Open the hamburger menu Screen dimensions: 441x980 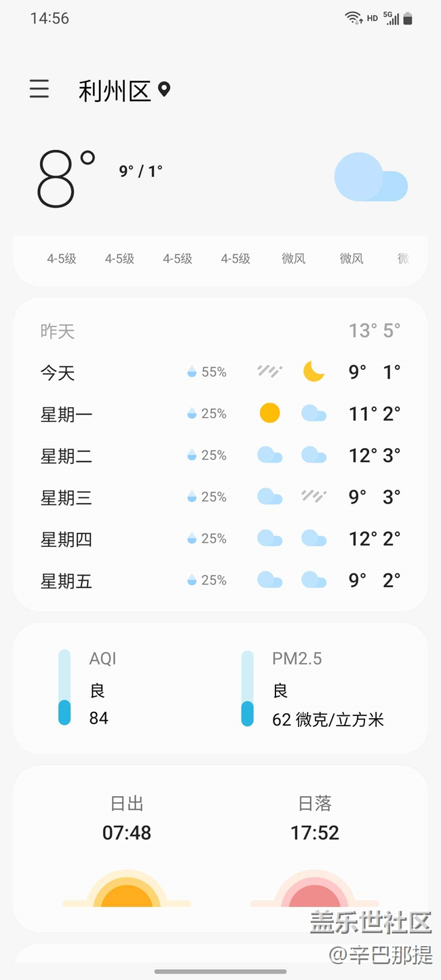(x=39, y=89)
